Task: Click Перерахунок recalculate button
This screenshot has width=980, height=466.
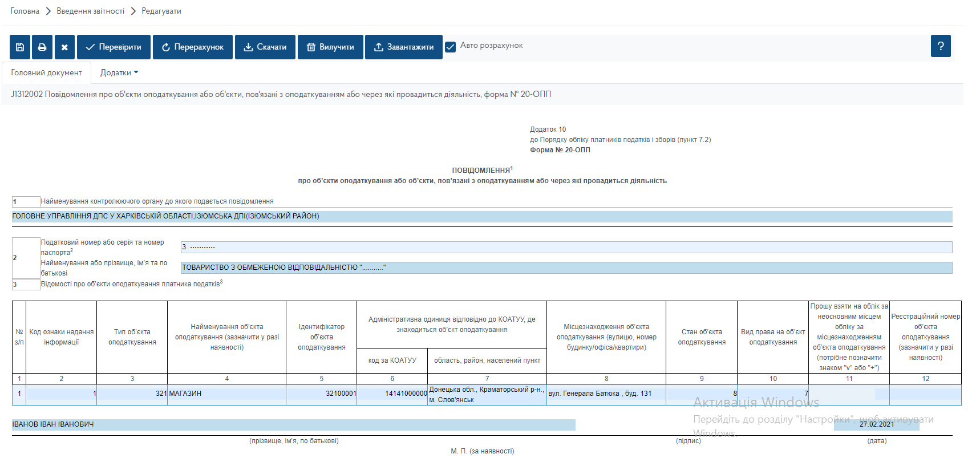Action: point(193,47)
